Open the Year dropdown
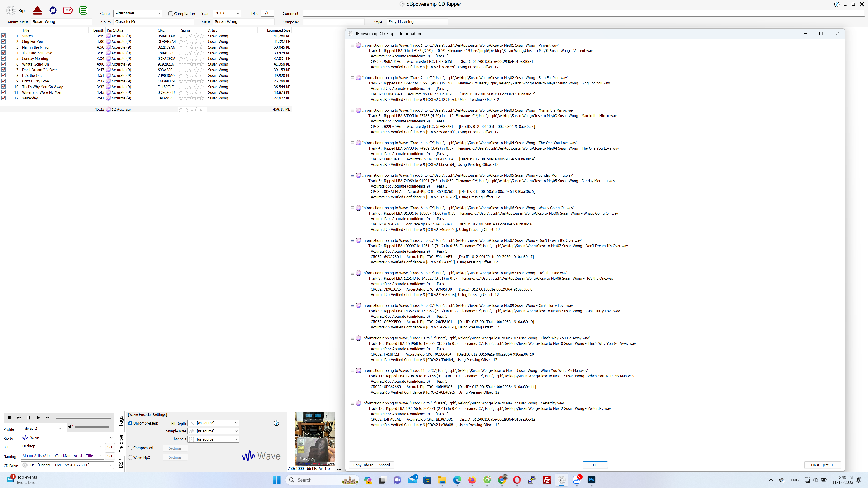 (x=227, y=13)
